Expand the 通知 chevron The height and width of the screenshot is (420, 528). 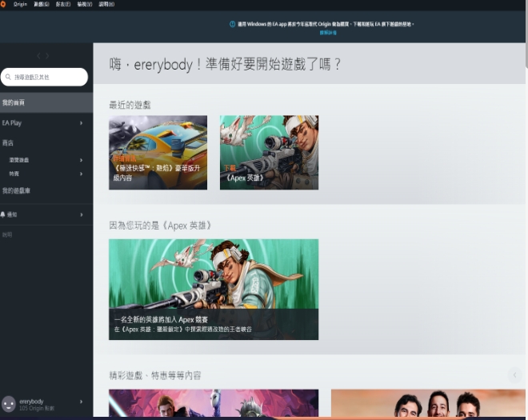coord(81,214)
